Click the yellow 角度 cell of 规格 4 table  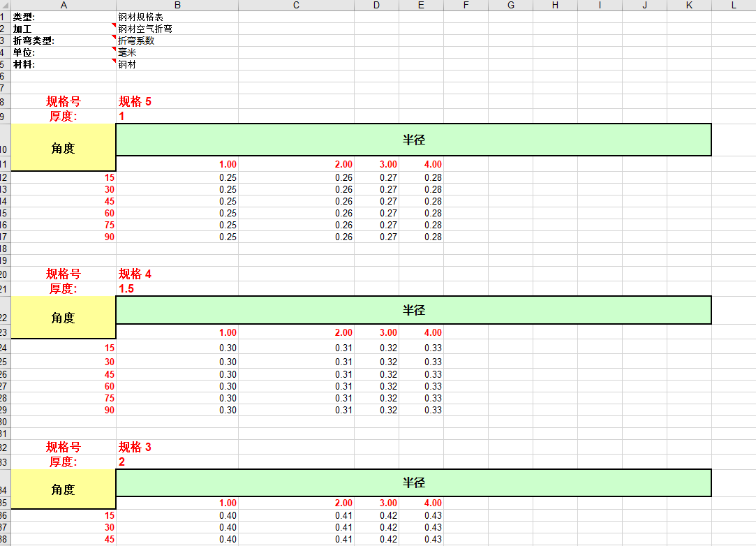pos(63,318)
